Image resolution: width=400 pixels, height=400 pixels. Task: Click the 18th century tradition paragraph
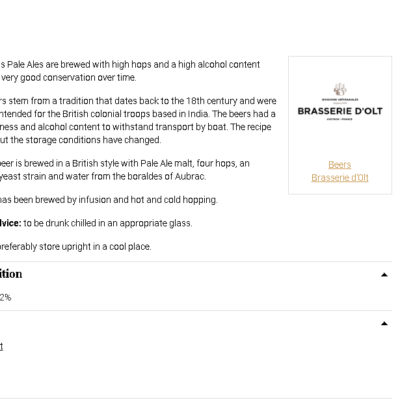tap(138, 120)
